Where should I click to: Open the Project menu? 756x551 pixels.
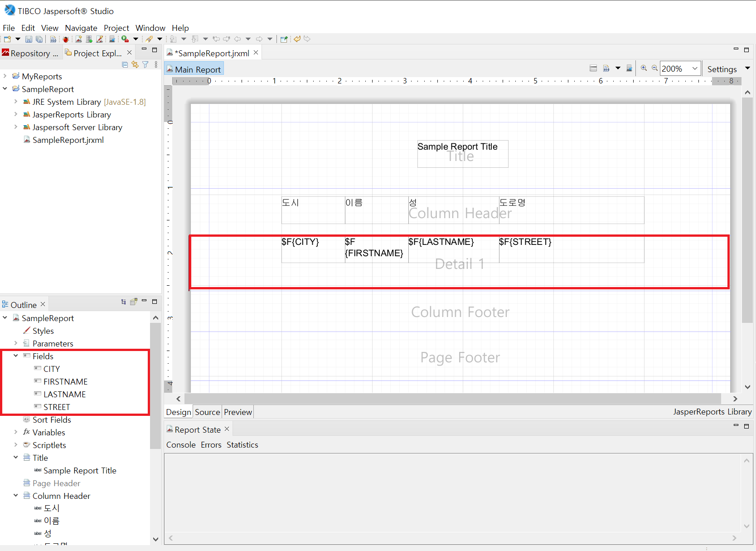click(116, 28)
